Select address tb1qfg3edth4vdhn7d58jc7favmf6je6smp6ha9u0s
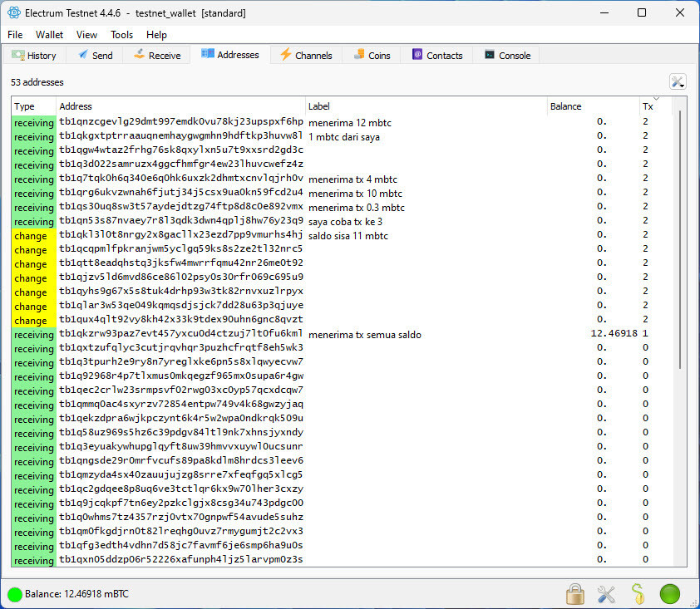This screenshot has width=700, height=609. click(x=180, y=545)
